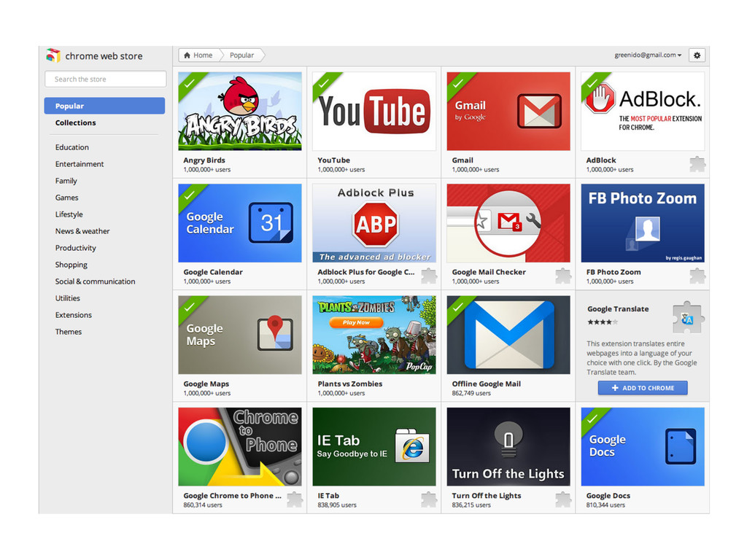747x560 pixels.
Task: Open the Plants vs Zombies thumbnail
Action: 374,335
